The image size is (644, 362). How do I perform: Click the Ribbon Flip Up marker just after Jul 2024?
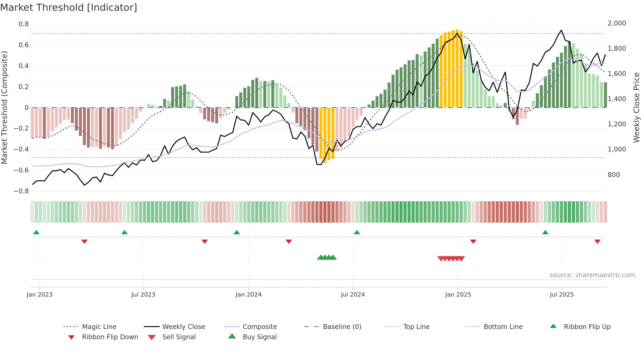357,232
